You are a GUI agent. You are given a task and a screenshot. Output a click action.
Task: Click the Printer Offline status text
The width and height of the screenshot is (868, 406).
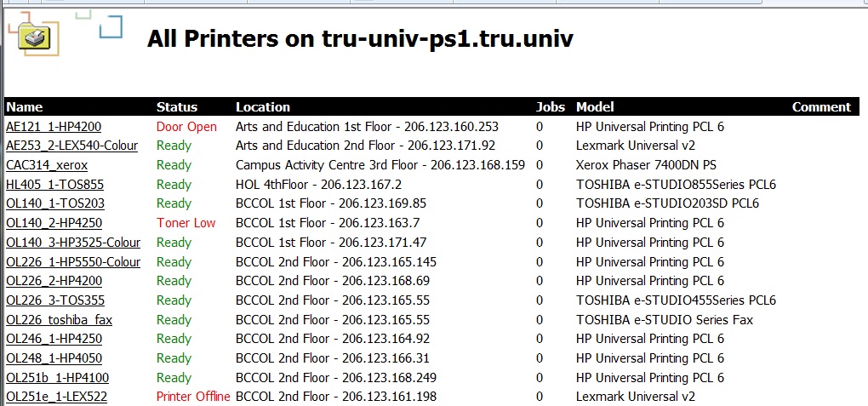click(193, 397)
